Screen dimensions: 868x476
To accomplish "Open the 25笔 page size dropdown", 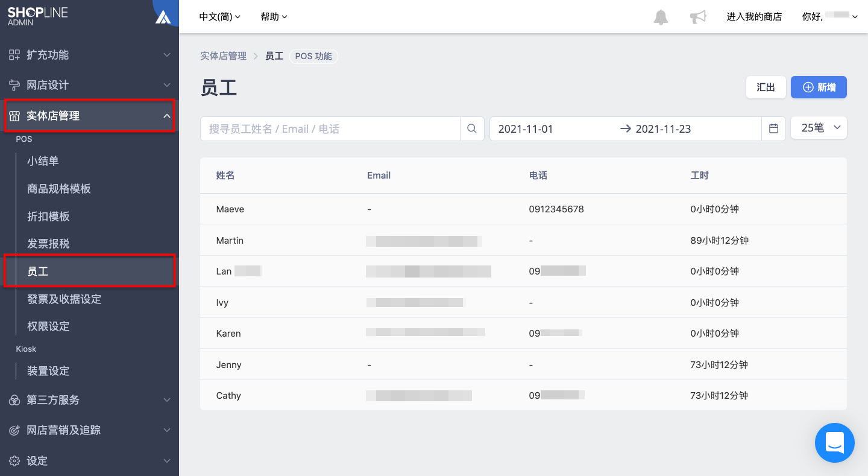I will click(819, 128).
